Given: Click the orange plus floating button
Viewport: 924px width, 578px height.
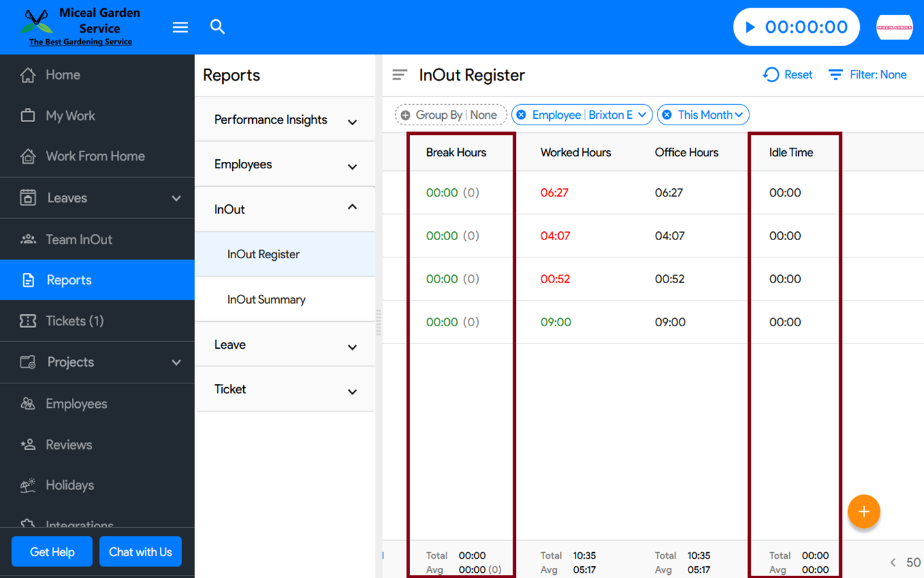Looking at the screenshot, I should coord(864,512).
